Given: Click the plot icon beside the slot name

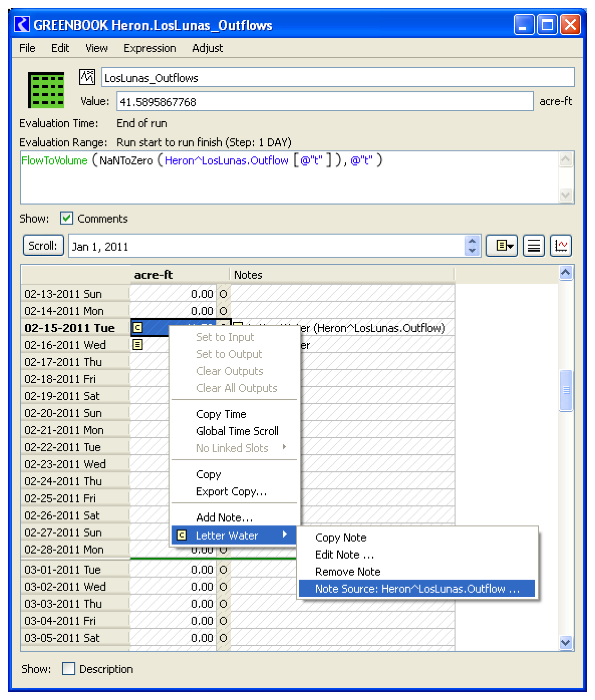Looking at the screenshot, I should (x=87, y=77).
